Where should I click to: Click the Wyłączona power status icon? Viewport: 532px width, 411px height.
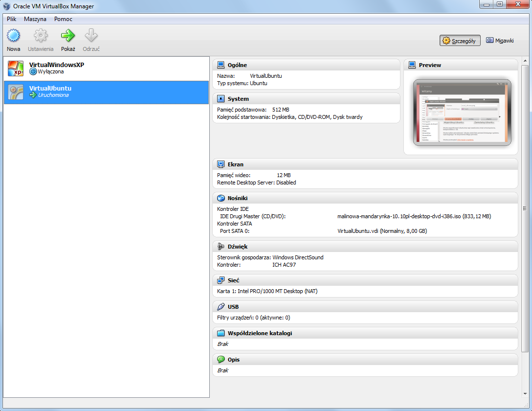coord(33,71)
